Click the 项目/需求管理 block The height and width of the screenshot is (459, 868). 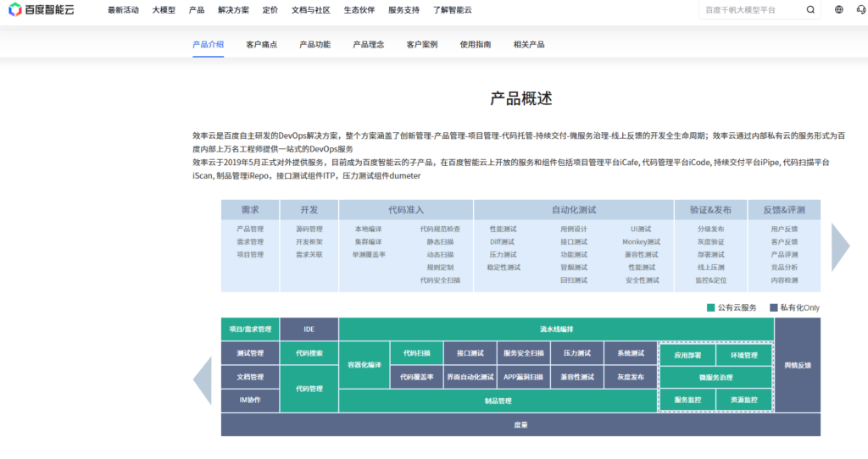coord(250,329)
